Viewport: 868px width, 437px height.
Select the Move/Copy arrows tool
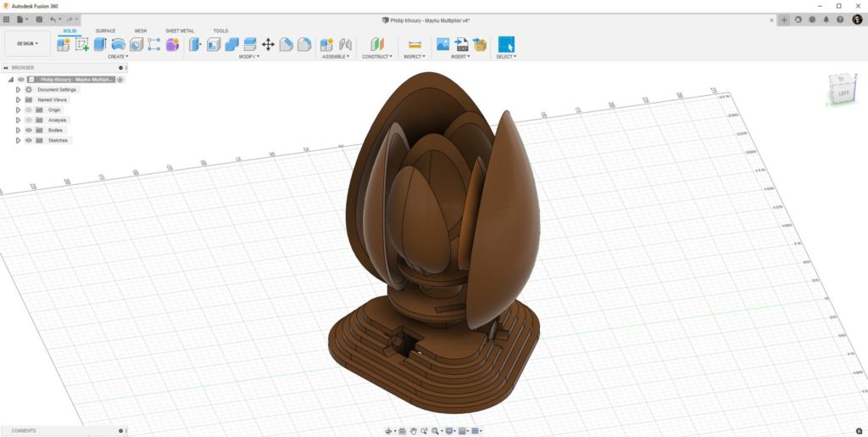point(268,44)
